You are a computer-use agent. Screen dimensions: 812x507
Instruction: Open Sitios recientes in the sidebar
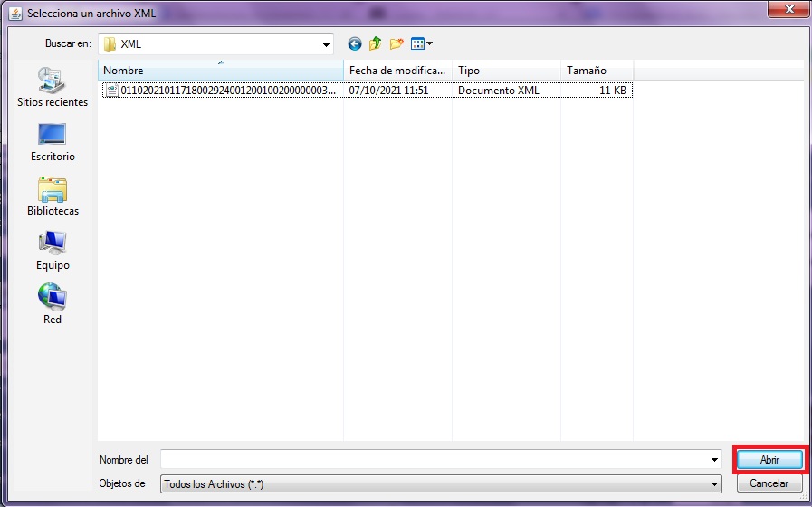pyautogui.click(x=53, y=87)
